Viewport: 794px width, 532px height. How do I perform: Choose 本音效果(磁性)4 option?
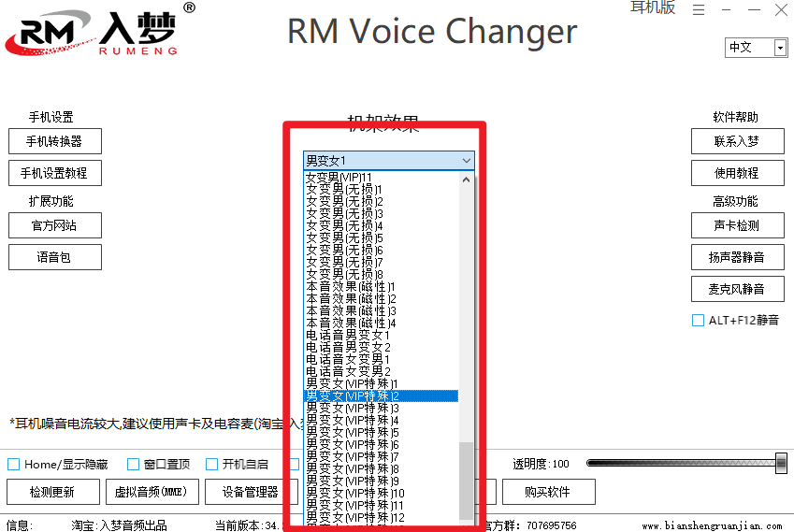(382, 323)
